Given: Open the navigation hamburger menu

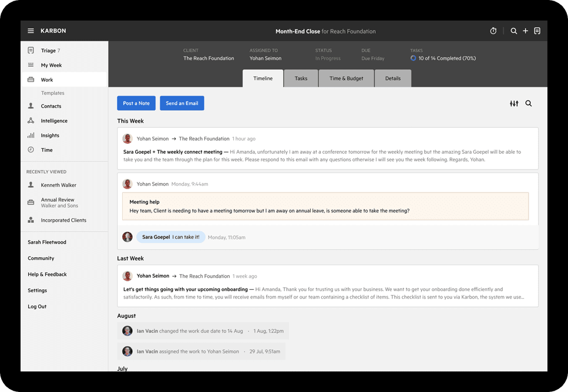Looking at the screenshot, I should pos(30,31).
